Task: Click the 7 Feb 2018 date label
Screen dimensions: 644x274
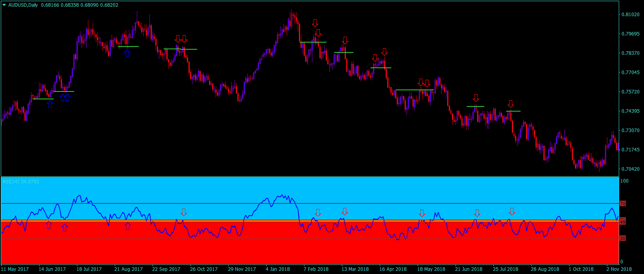Action: pyautogui.click(x=316, y=269)
